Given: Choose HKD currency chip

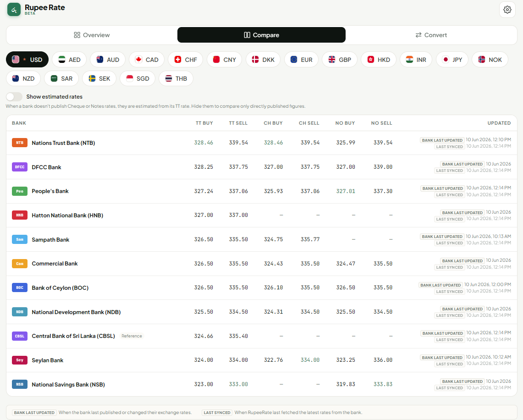Looking at the screenshot, I should tap(379, 60).
